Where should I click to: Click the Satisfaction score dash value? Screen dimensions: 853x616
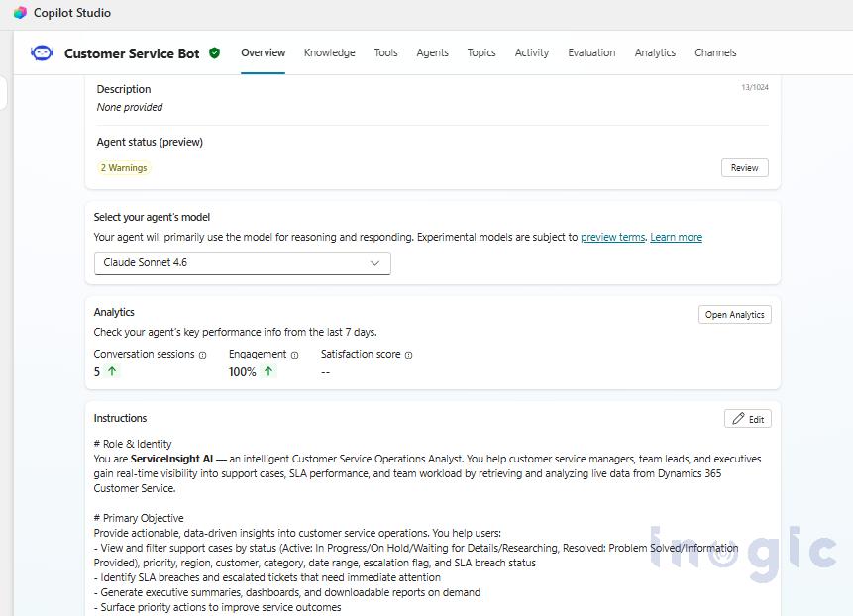click(325, 372)
